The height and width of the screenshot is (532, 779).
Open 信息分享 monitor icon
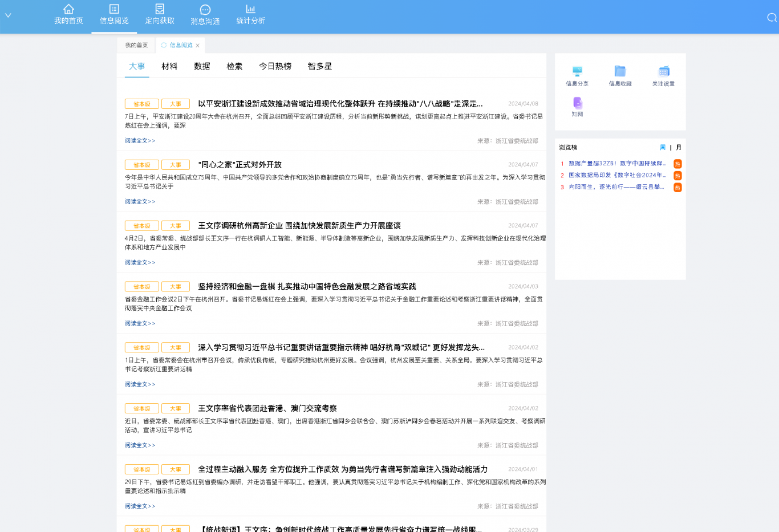(577, 71)
